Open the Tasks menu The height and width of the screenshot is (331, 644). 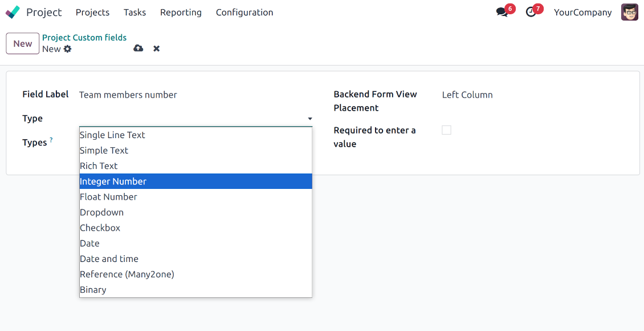pos(134,13)
